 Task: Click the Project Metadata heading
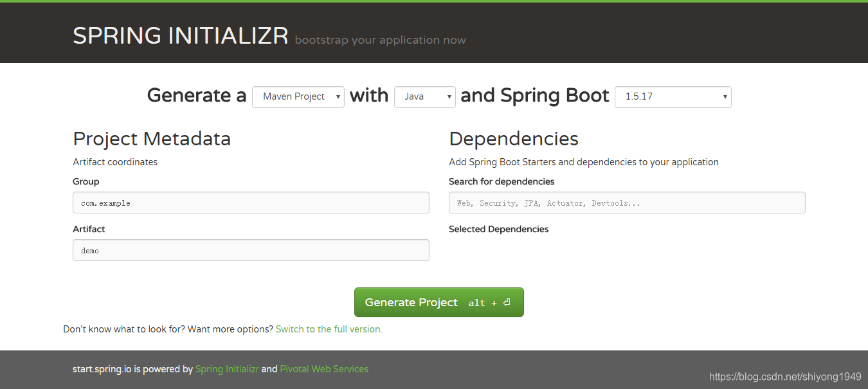[x=152, y=139]
